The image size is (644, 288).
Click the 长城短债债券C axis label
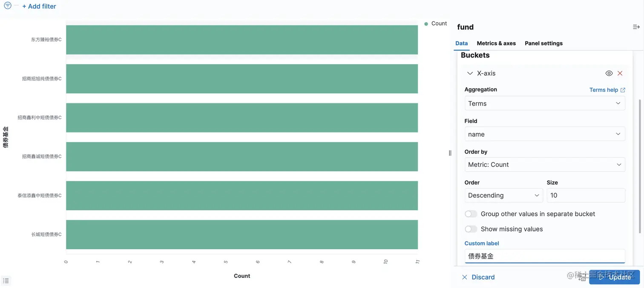tap(46, 234)
